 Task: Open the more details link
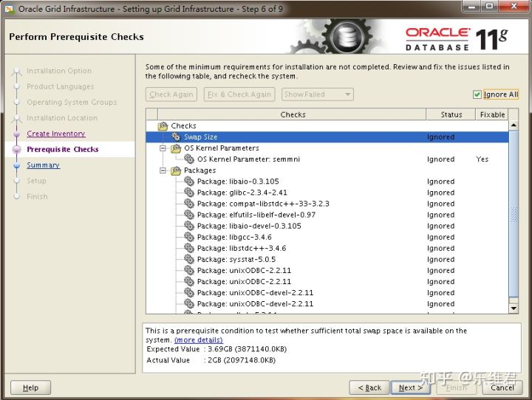[x=198, y=340]
